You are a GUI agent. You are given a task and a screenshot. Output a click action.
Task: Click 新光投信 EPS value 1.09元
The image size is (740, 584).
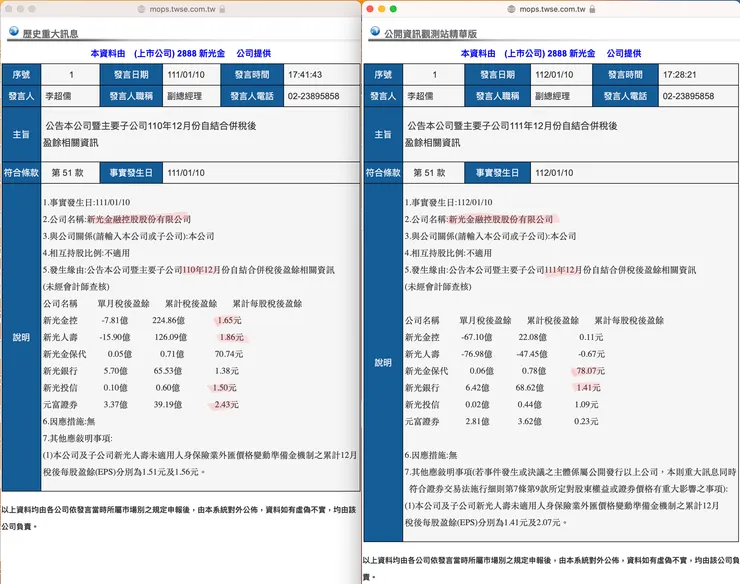pyautogui.click(x=586, y=405)
